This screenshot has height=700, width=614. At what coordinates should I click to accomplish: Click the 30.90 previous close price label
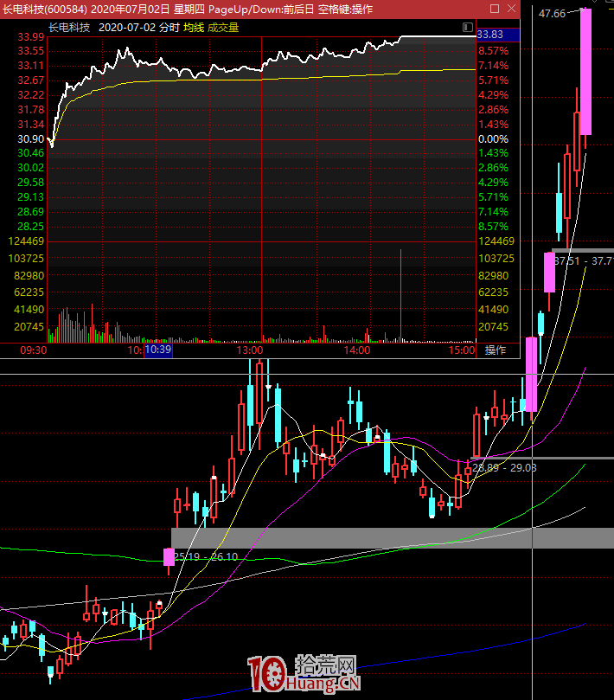[30, 138]
